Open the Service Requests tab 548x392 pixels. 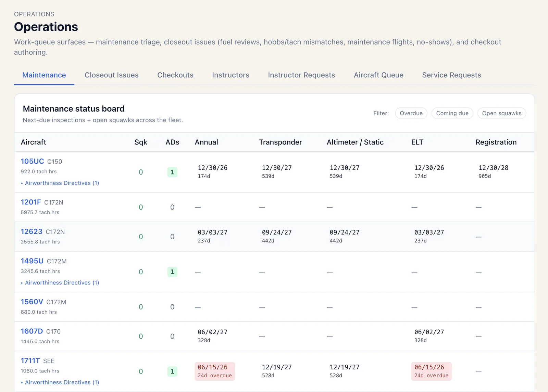coord(451,75)
